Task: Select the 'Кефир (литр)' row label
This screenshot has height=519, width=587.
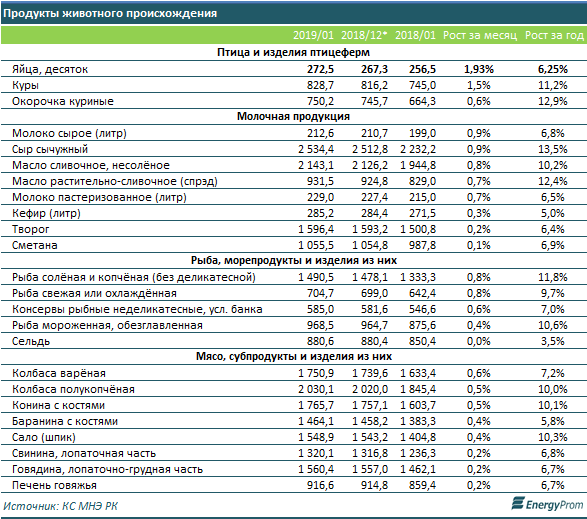Action: tap(46, 213)
